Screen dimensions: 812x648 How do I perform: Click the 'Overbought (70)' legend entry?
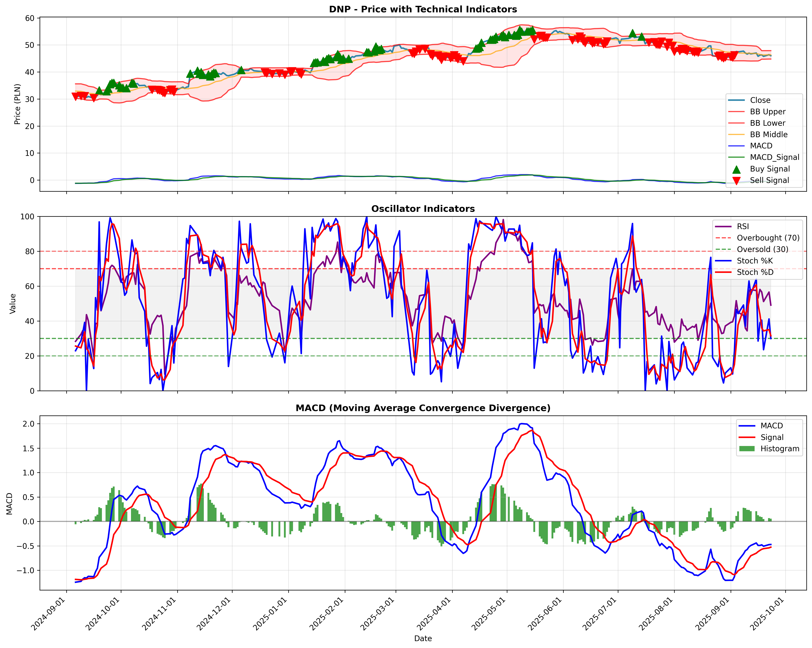[x=768, y=238]
